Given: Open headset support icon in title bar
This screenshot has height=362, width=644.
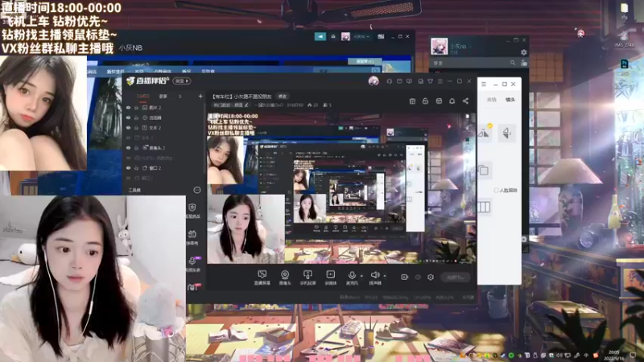Looking at the screenshot, I should (x=389, y=81).
